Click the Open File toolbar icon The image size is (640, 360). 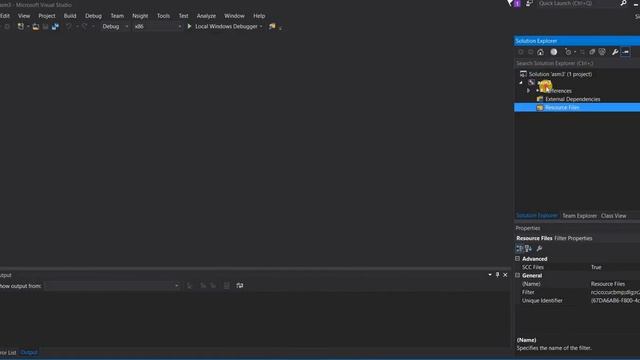click(x=36, y=27)
